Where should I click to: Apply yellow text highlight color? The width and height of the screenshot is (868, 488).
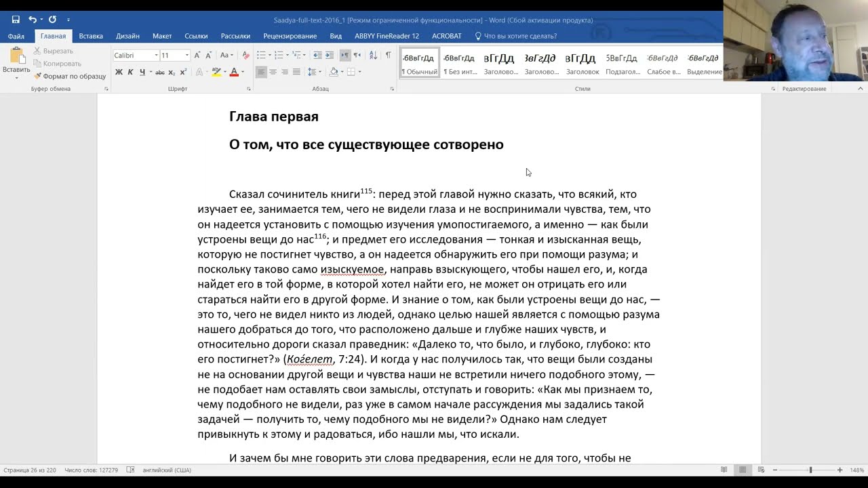(216, 72)
